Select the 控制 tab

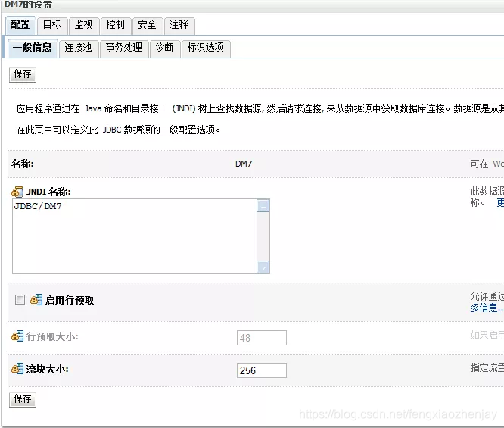(x=115, y=26)
